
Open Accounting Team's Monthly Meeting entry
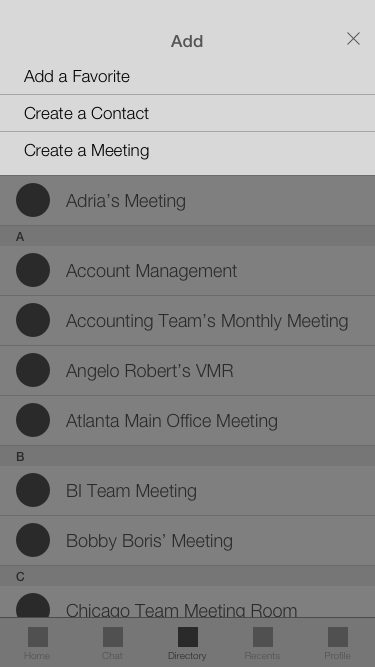point(188,320)
